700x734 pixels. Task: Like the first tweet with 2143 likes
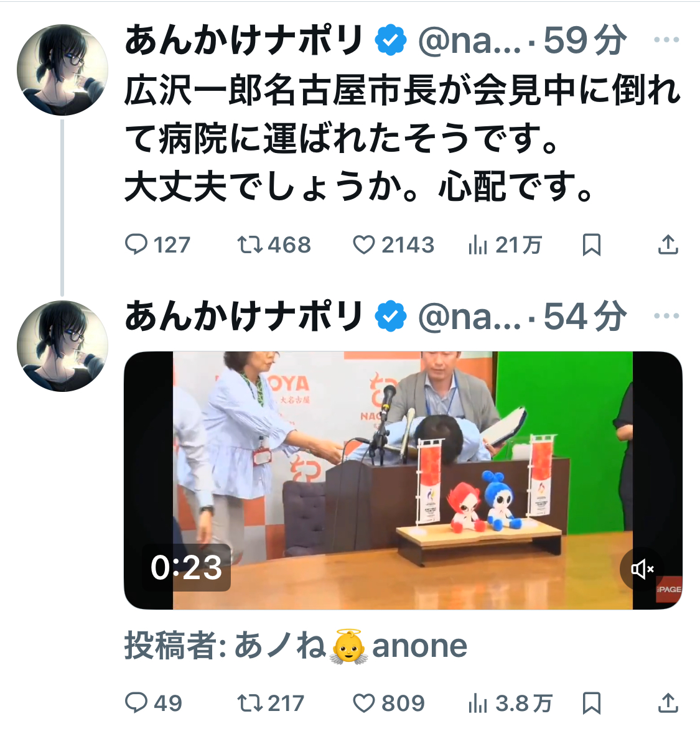[393, 245]
